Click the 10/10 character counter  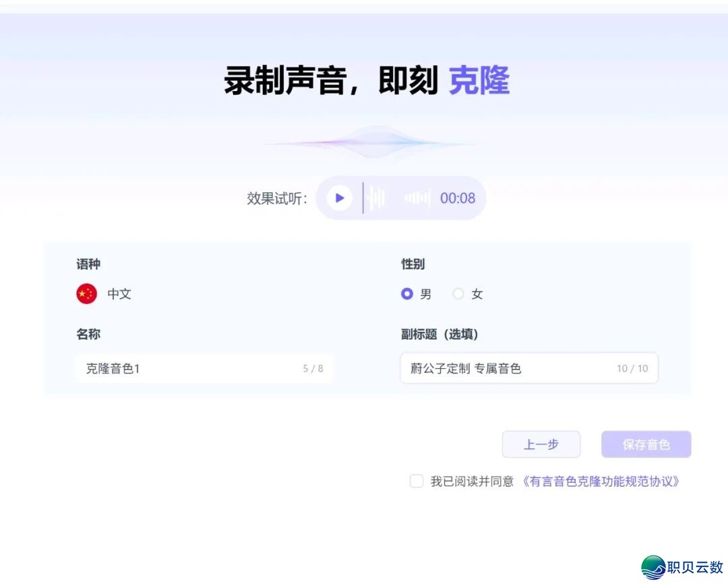tap(632, 368)
